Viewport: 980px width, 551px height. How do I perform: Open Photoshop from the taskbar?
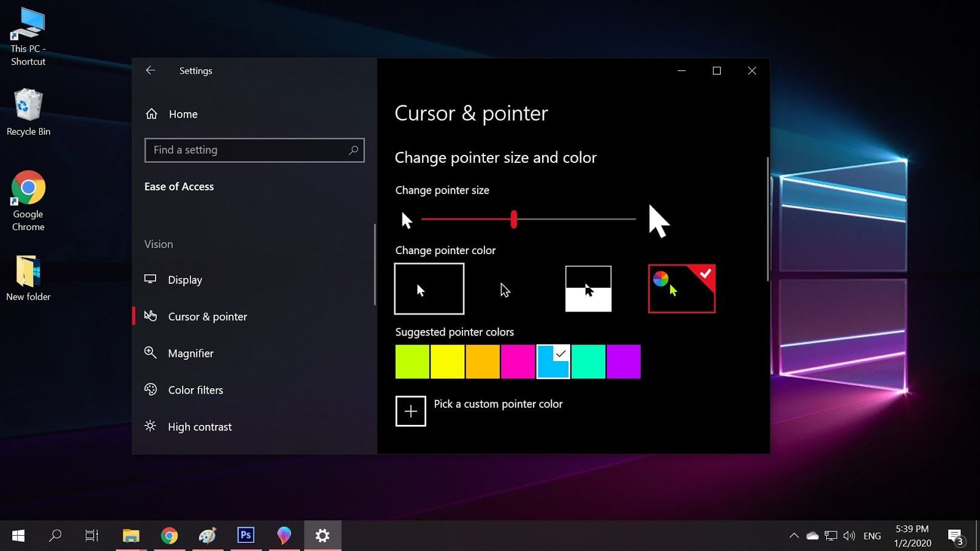(x=246, y=536)
